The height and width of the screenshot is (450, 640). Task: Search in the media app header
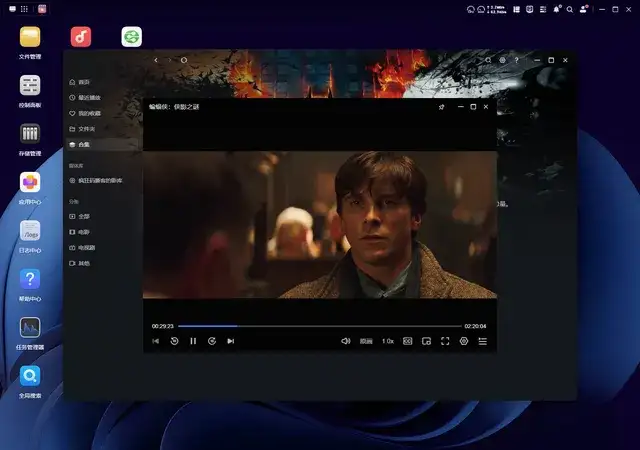coord(488,60)
